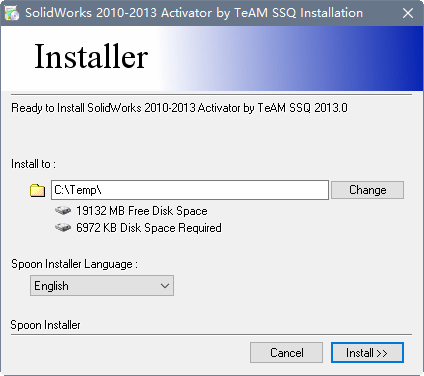Click the Install >> button
The height and width of the screenshot is (376, 424).
367,353
